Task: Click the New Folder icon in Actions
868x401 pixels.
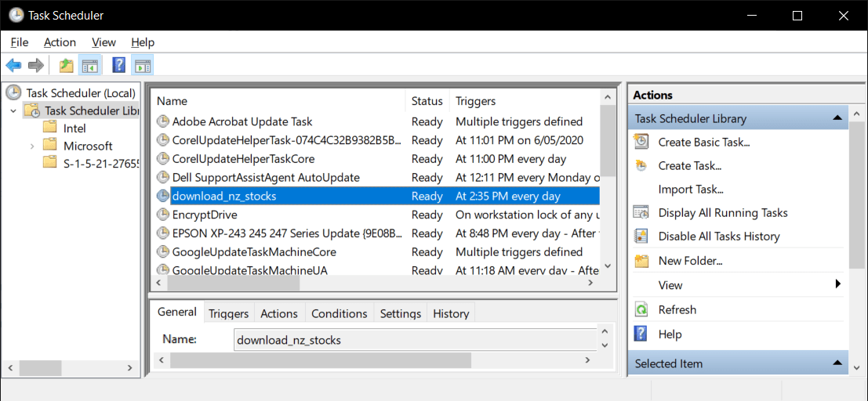Action: (641, 261)
